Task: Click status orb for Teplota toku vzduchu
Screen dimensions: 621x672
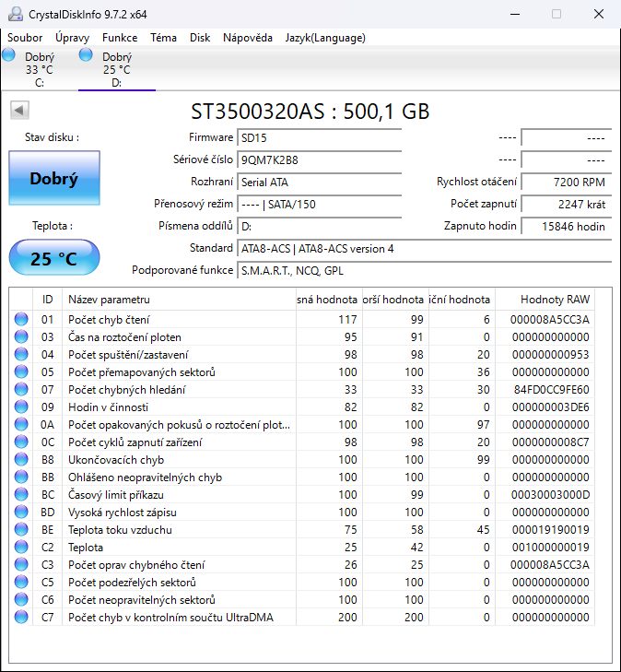Action: 21,530
